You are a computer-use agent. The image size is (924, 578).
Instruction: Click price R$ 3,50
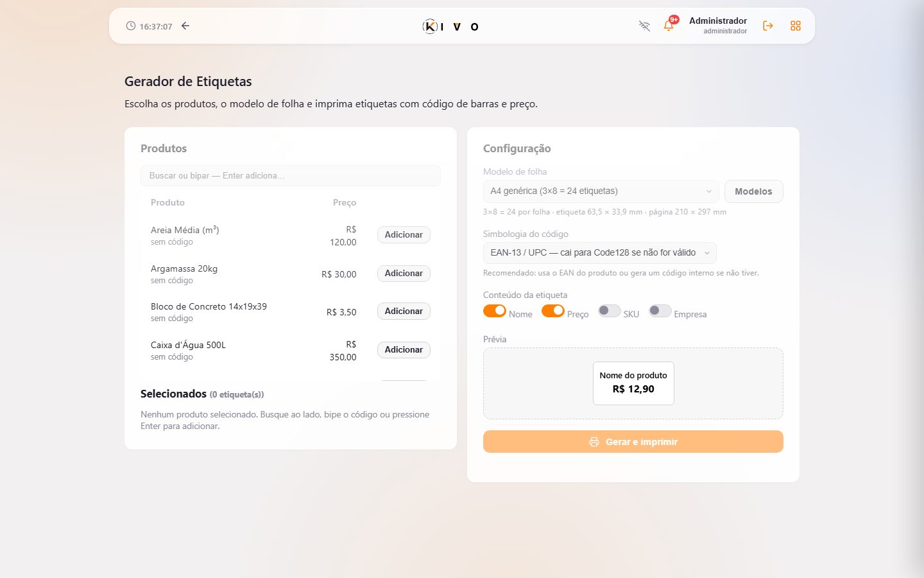tap(341, 312)
